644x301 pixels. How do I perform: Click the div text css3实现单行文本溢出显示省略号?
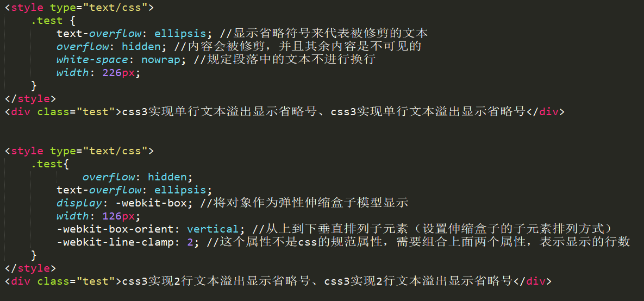[324, 112]
